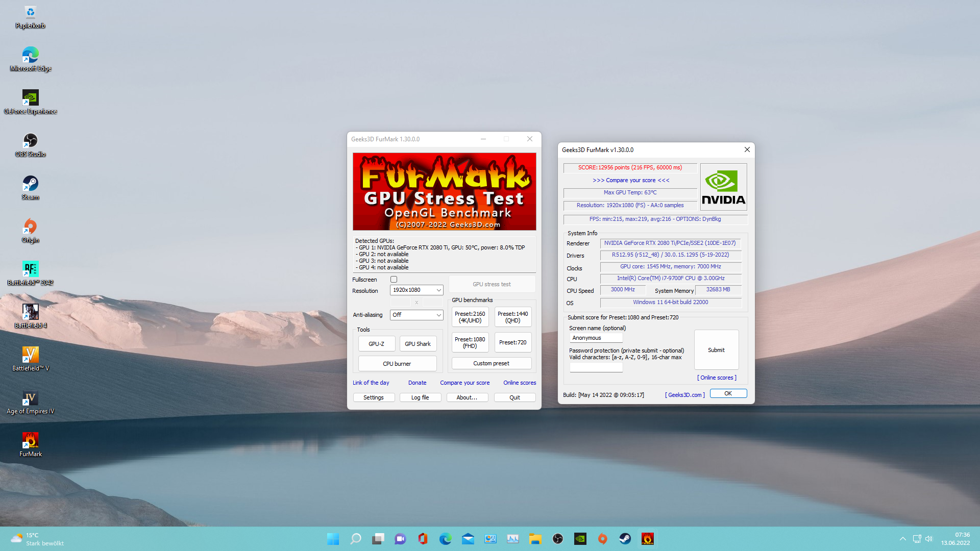980x551 pixels.
Task: Open Steam from the taskbar
Action: click(625, 539)
